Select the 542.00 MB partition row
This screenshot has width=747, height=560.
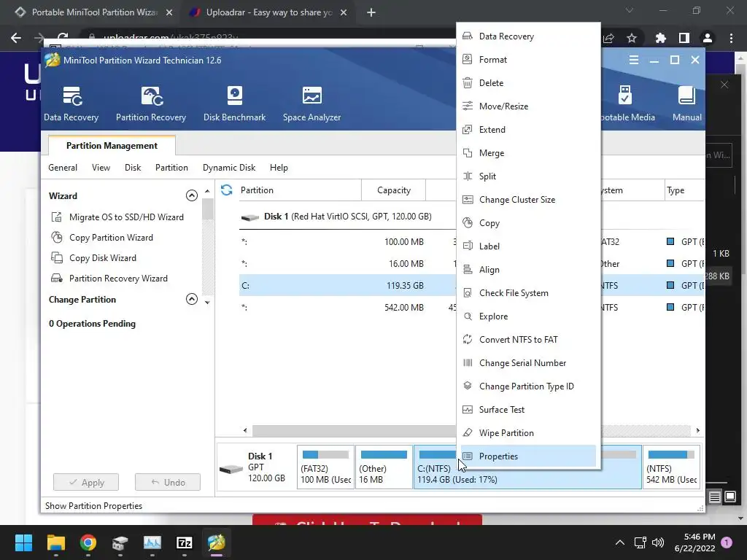point(347,308)
